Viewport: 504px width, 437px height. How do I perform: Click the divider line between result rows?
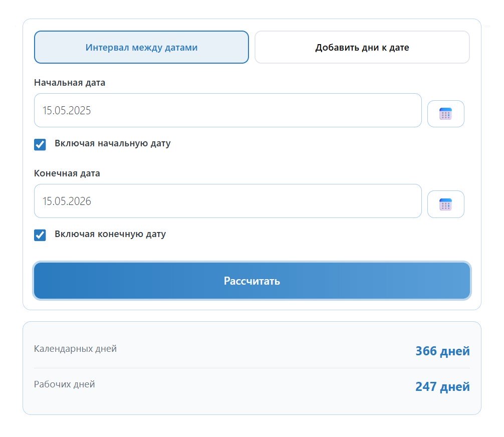[251, 368]
